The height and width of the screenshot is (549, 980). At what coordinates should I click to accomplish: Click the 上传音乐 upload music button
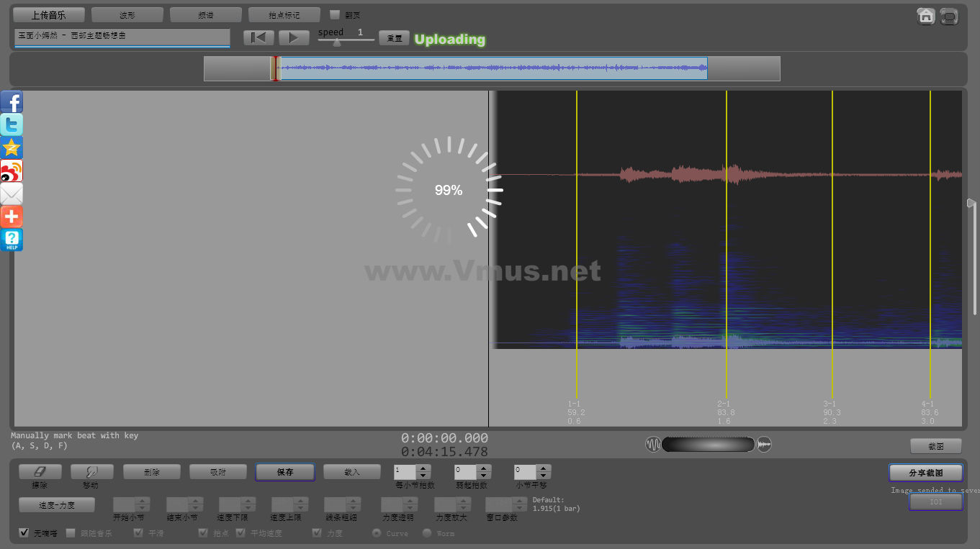click(x=48, y=15)
